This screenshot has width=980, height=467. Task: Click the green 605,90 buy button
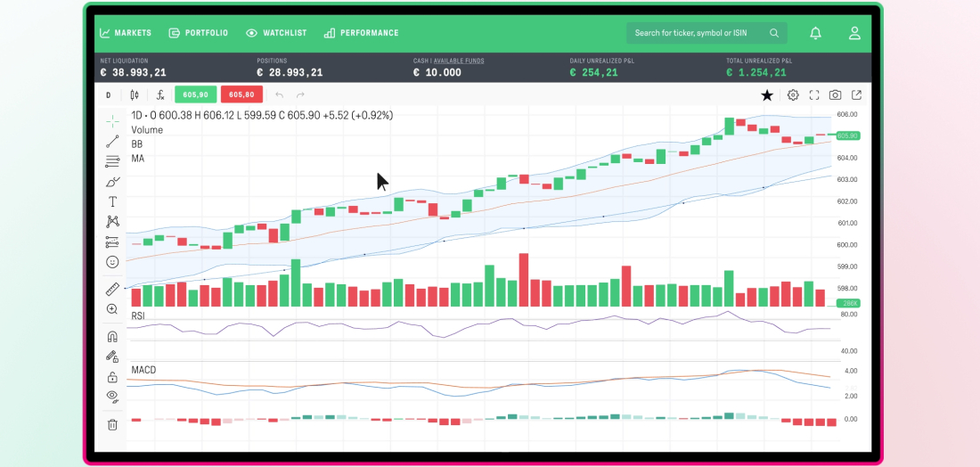[195, 94]
